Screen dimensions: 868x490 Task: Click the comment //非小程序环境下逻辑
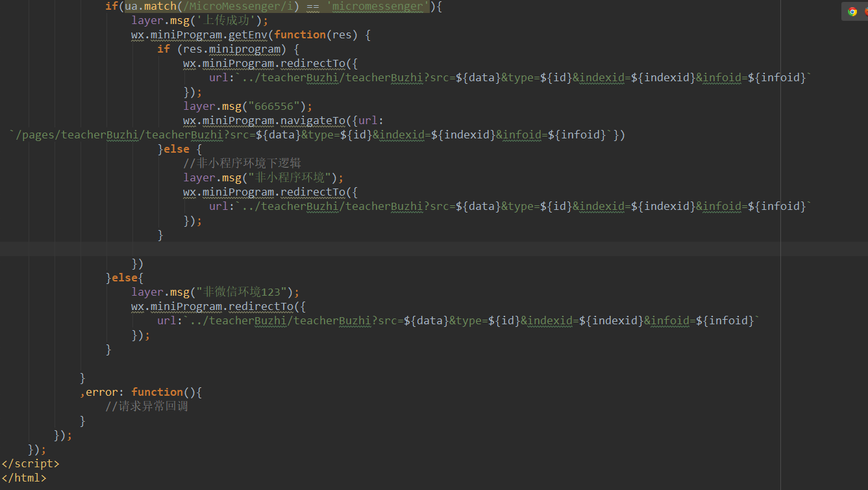[x=242, y=163]
